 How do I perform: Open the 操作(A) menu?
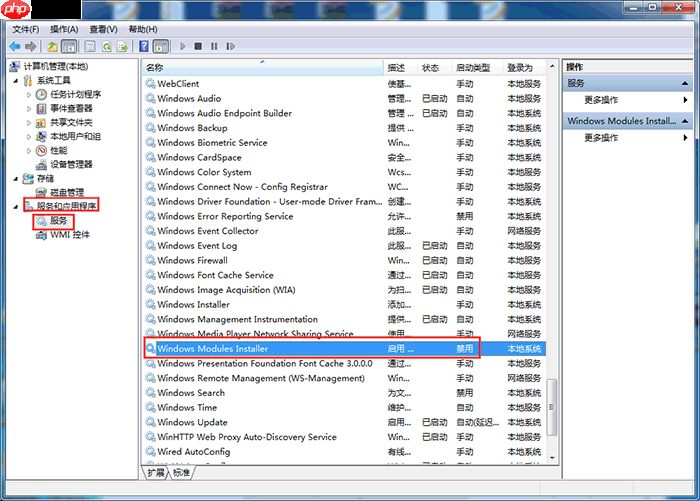click(64, 29)
